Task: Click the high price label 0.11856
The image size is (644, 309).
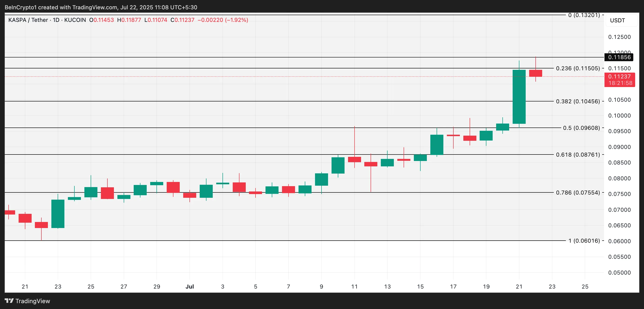Action: [620, 57]
